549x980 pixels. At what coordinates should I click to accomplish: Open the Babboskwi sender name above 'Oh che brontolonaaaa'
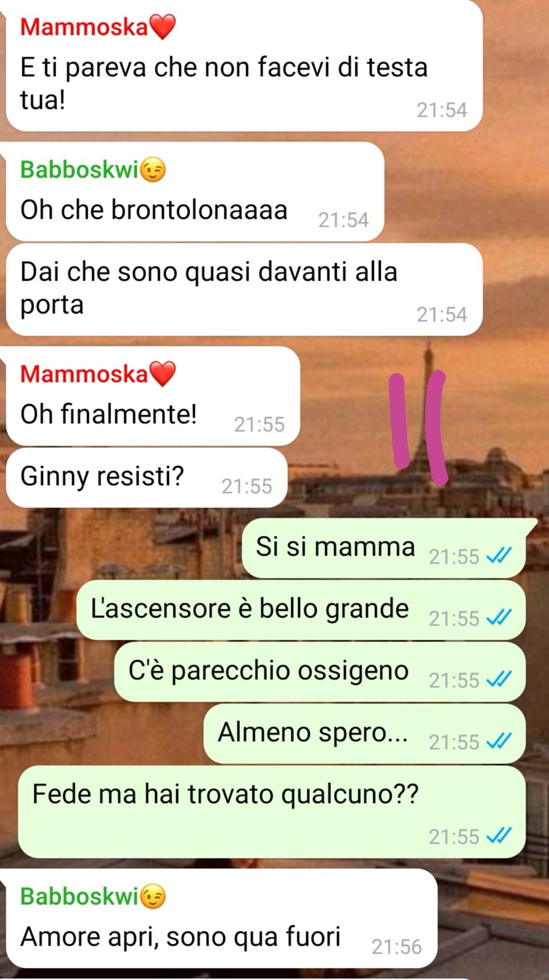click(80, 170)
